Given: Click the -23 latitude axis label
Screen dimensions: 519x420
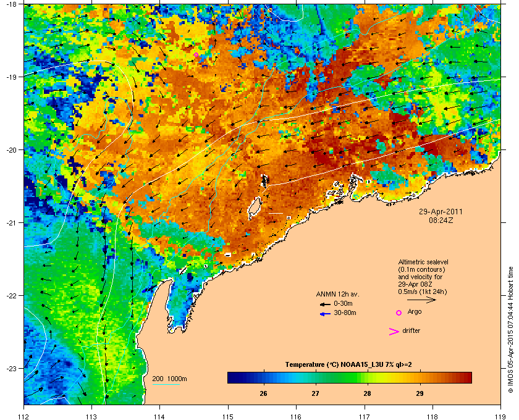Looking at the screenshot, I should (12, 368).
